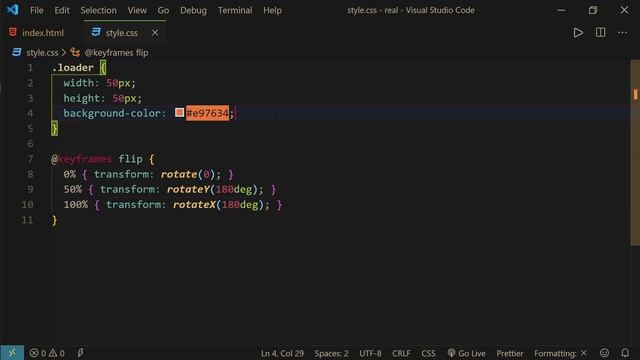
Task: Click the .loader selector on line 1
Action: [x=73, y=68]
